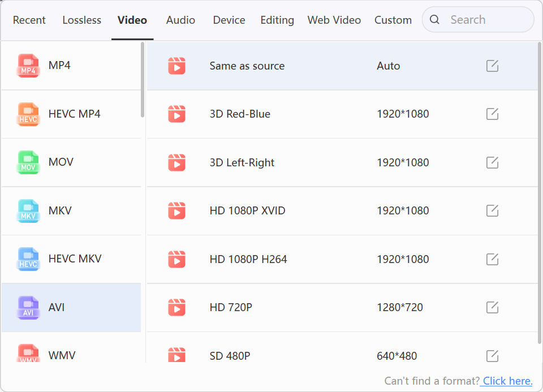Open the Web Video tab
The image size is (543, 392).
coord(334,20)
